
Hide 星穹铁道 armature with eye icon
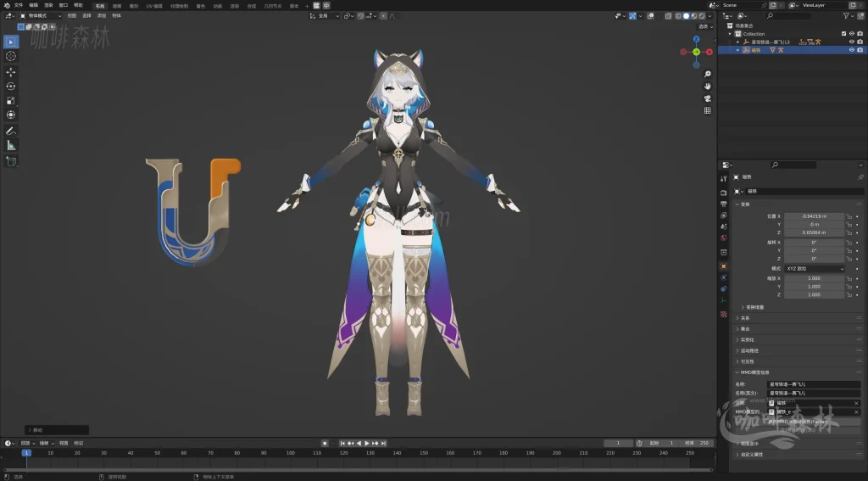[852, 42]
